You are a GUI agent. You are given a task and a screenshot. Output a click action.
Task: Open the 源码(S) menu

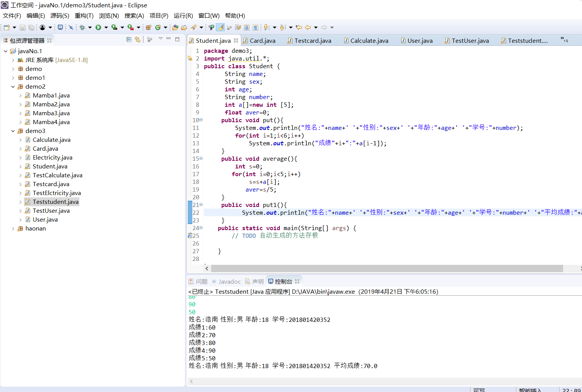(60, 15)
